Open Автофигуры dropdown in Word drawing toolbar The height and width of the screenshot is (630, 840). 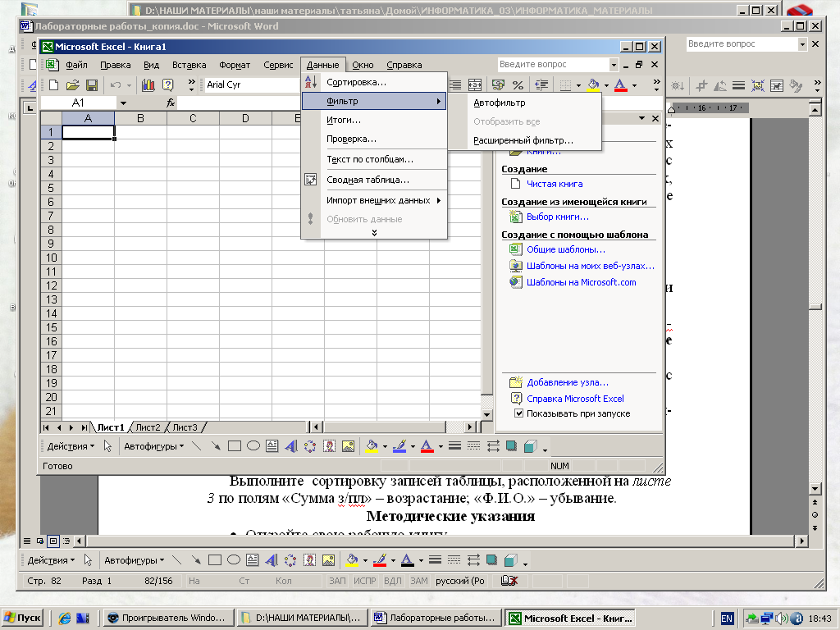(x=134, y=560)
